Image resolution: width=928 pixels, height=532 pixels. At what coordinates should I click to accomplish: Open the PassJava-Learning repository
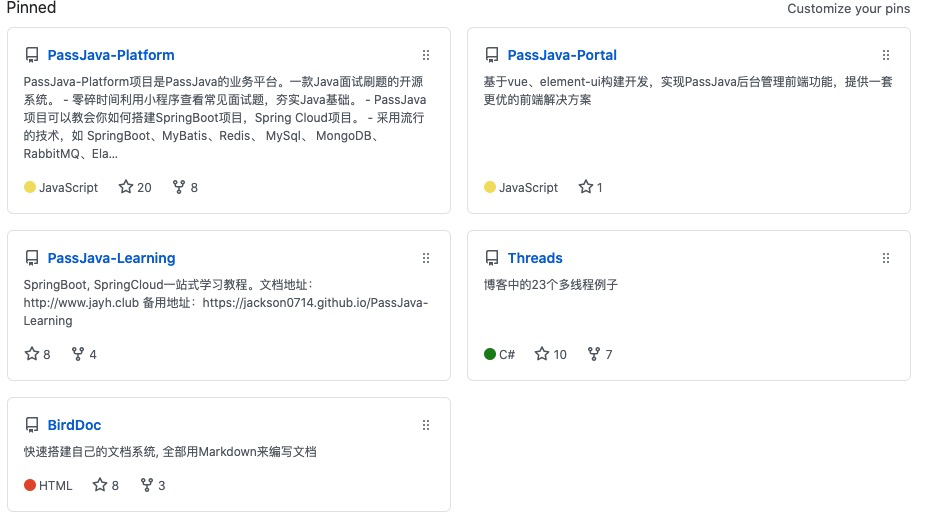point(111,258)
